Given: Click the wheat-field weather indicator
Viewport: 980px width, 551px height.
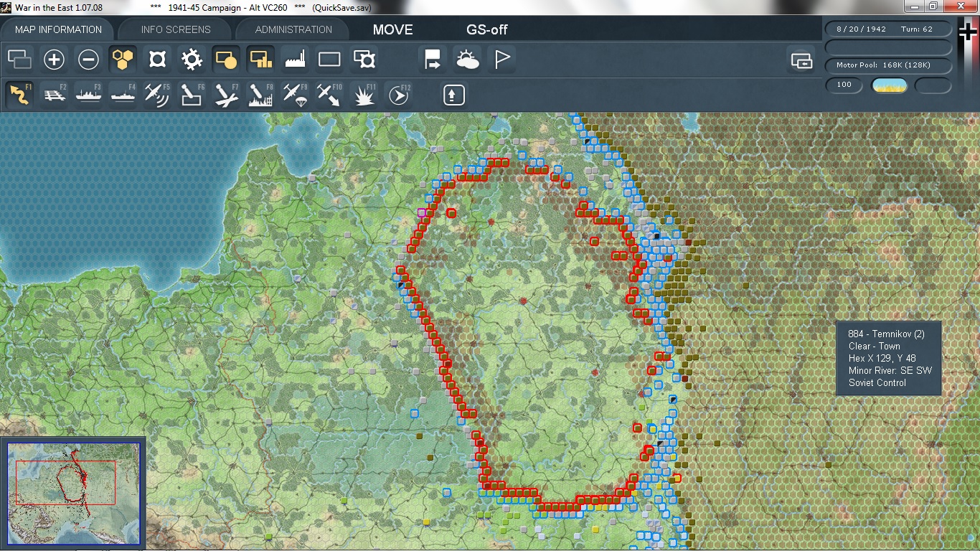Looking at the screenshot, I should pyautogui.click(x=890, y=85).
